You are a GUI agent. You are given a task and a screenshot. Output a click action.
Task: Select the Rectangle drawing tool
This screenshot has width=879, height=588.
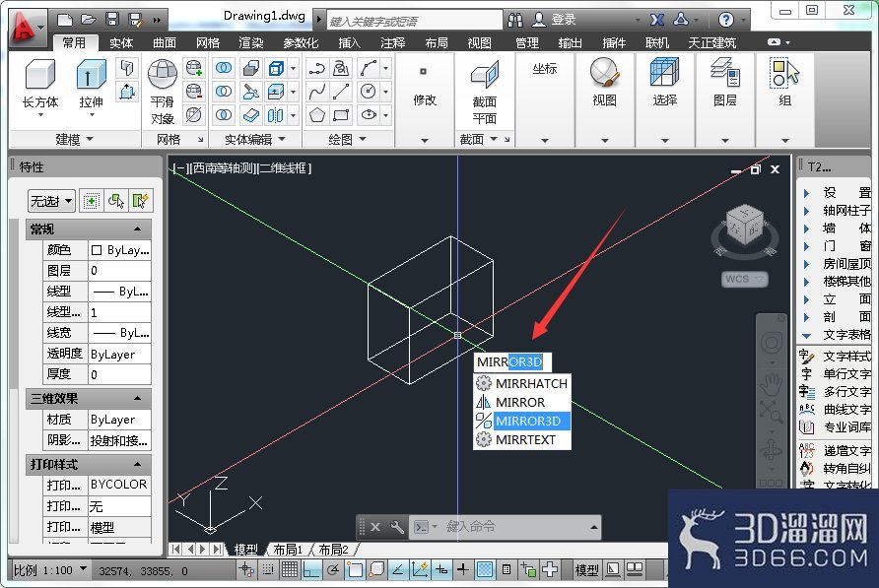341,115
